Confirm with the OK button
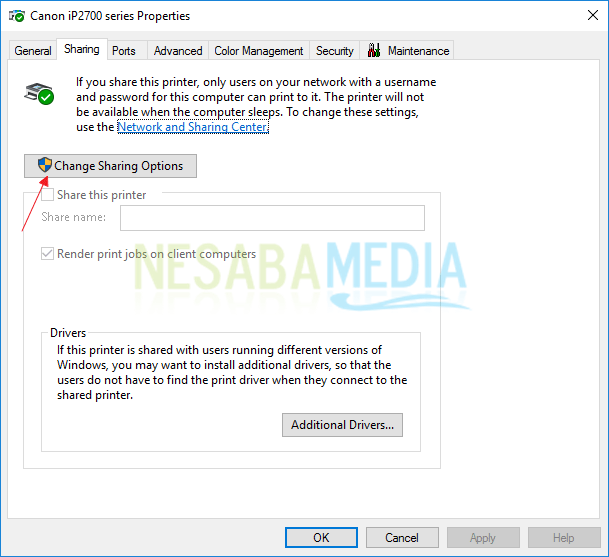Screen dimensions: 609x557 [321, 538]
